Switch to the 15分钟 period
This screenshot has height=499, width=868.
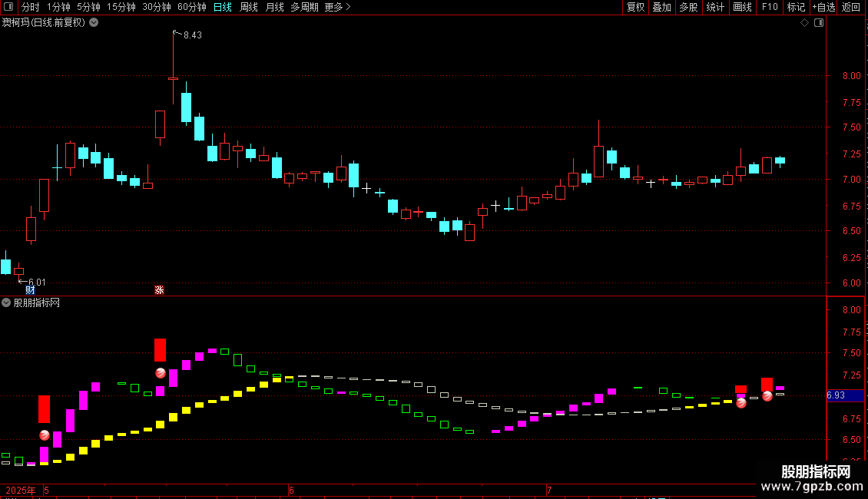[121, 7]
